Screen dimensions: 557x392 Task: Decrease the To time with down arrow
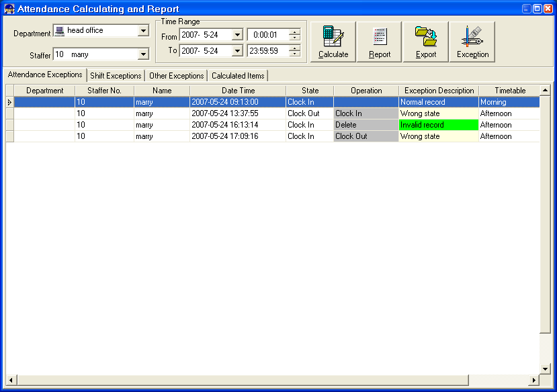pos(294,54)
